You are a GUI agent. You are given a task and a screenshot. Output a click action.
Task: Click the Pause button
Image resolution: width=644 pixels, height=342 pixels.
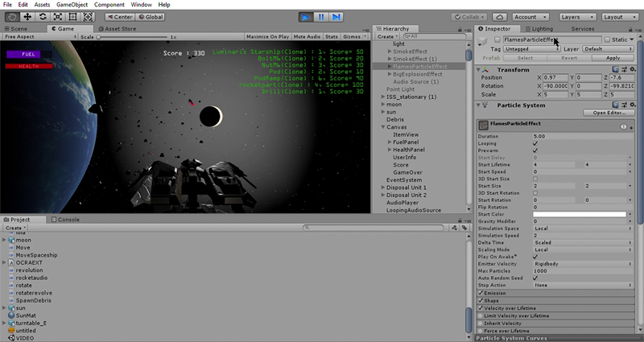(x=320, y=16)
